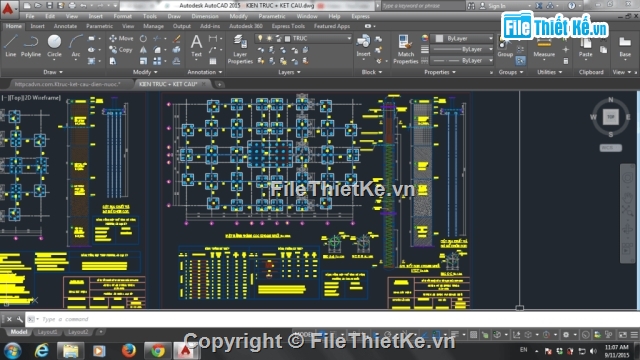Switch to the Layout1 tab
The image size is (640, 360).
point(47,332)
